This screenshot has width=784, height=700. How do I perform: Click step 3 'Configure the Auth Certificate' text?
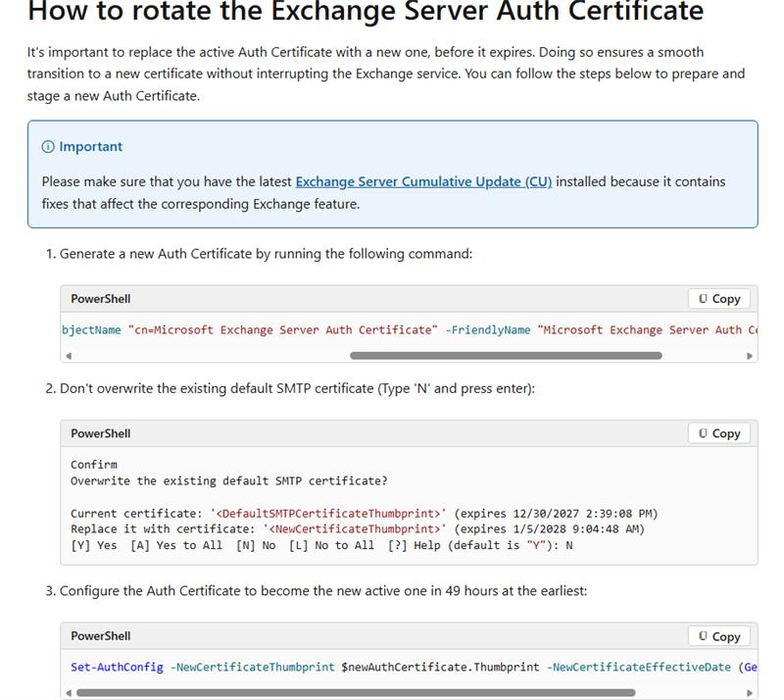(x=323, y=591)
